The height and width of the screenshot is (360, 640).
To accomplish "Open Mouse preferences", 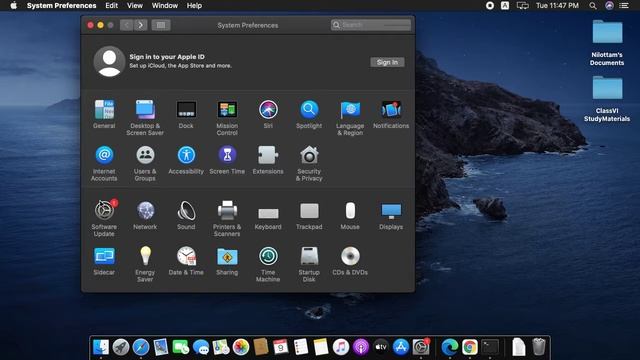I will [350, 215].
